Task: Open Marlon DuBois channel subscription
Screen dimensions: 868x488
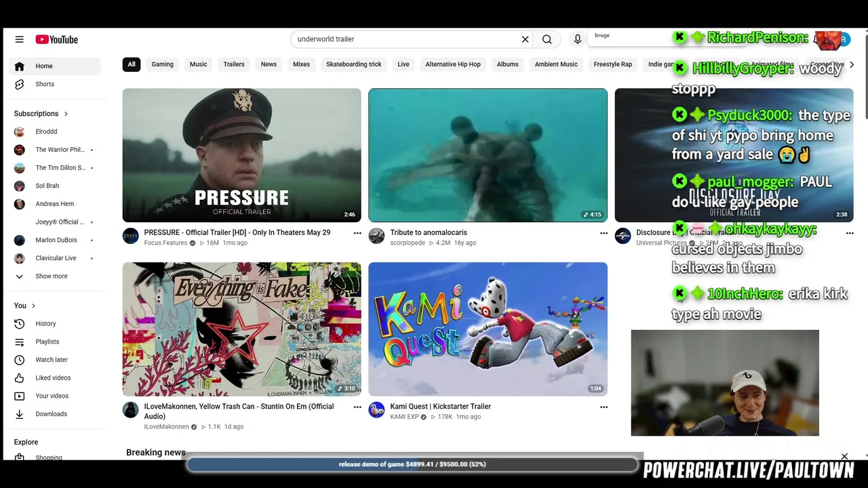Action: pyautogui.click(x=54, y=240)
